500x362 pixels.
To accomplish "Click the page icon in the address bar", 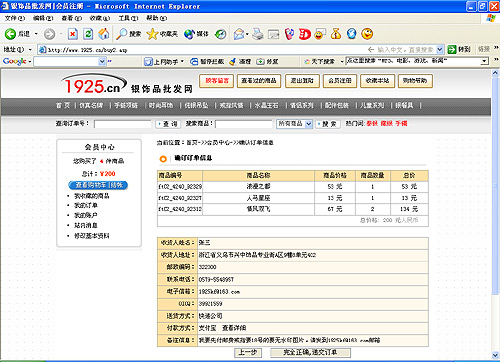I will point(42,50).
